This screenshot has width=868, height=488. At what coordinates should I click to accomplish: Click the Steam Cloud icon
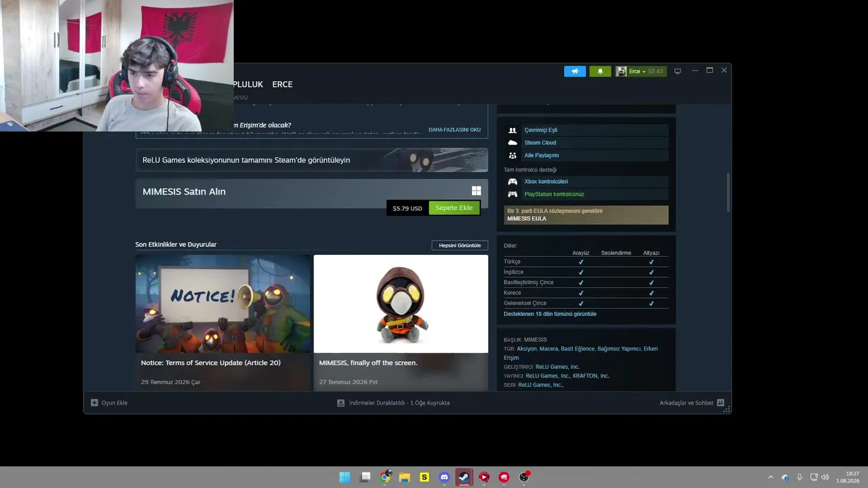pos(513,142)
